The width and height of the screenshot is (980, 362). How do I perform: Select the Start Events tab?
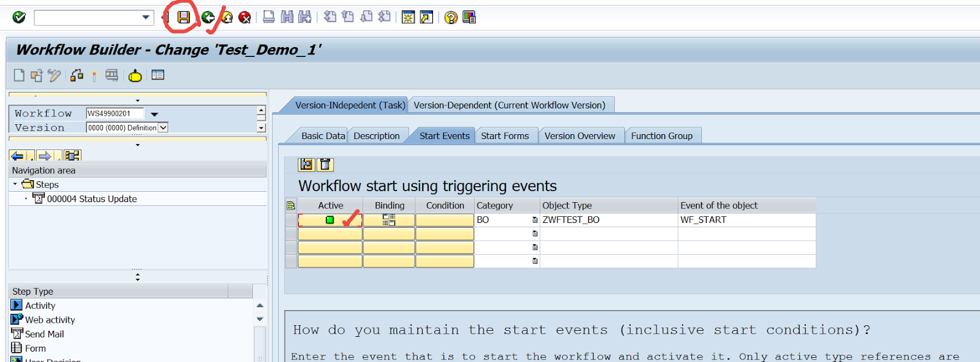445,136
